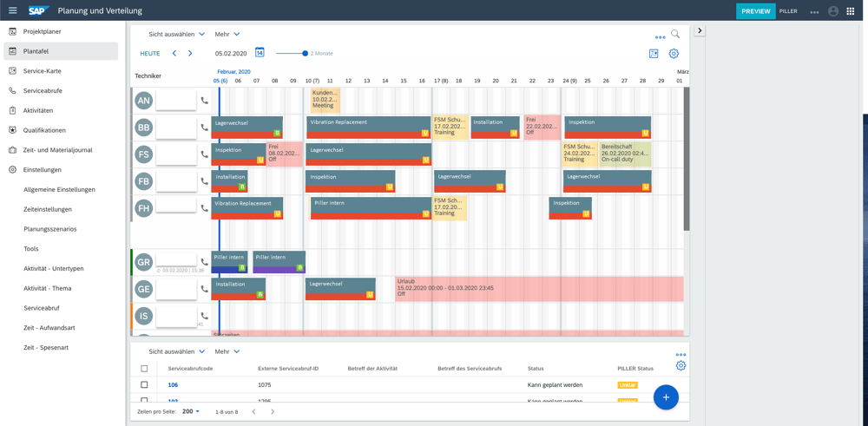Select Plantafel in the sidebar

tap(61, 51)
